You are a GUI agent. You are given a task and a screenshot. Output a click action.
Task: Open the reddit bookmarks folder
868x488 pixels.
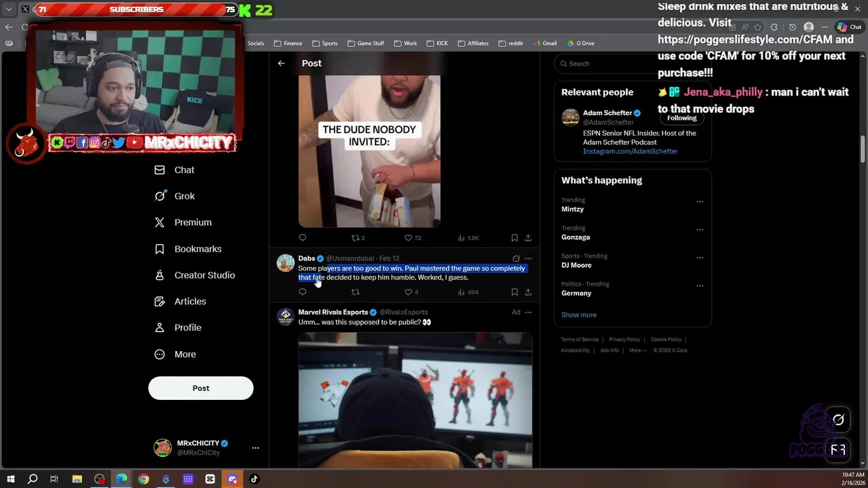pyautogui.click(x=511, y=43)
